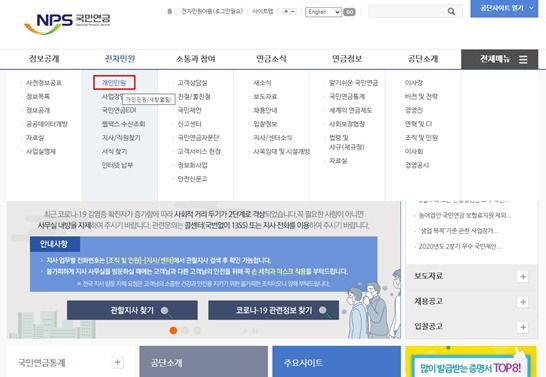Select 사업실명제 submenu item

pos(41,151)
